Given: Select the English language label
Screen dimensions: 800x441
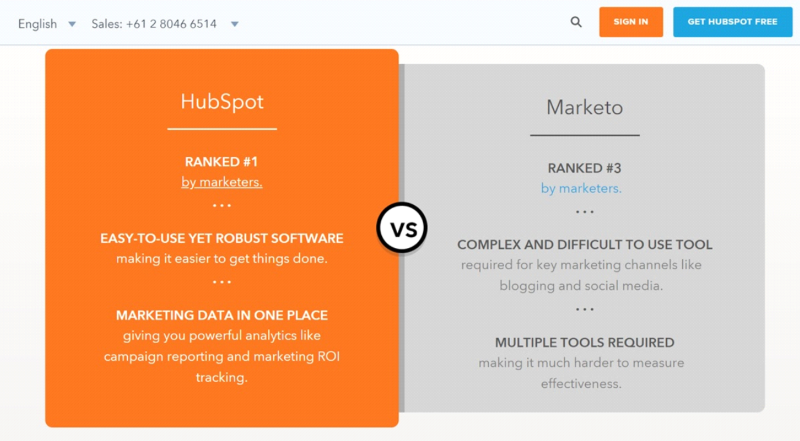Looking at the screenshot, I should pos(37,24).
